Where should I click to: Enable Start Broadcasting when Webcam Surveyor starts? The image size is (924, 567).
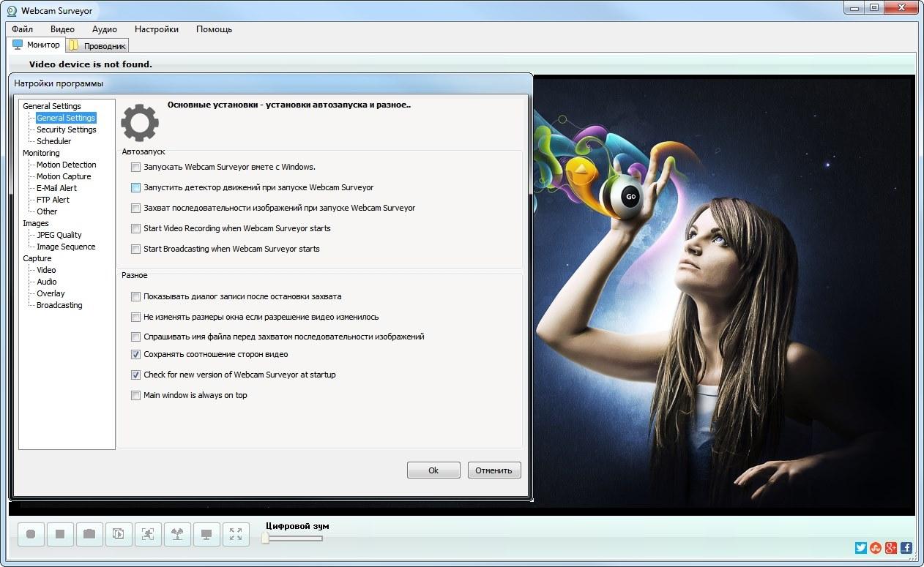135,249
